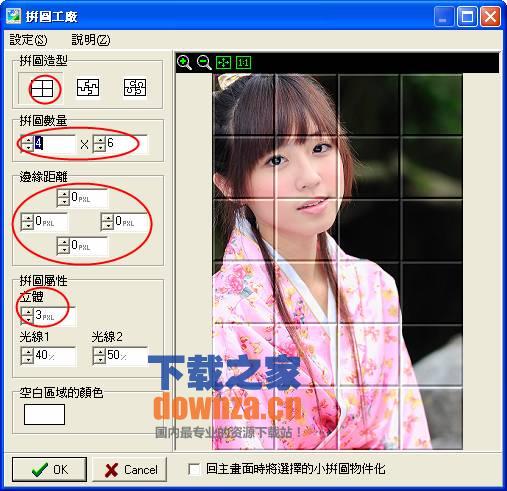This screenshot has height=491, width=507.
Task: Click the Cancel button
Action: [x=129, y=469]
